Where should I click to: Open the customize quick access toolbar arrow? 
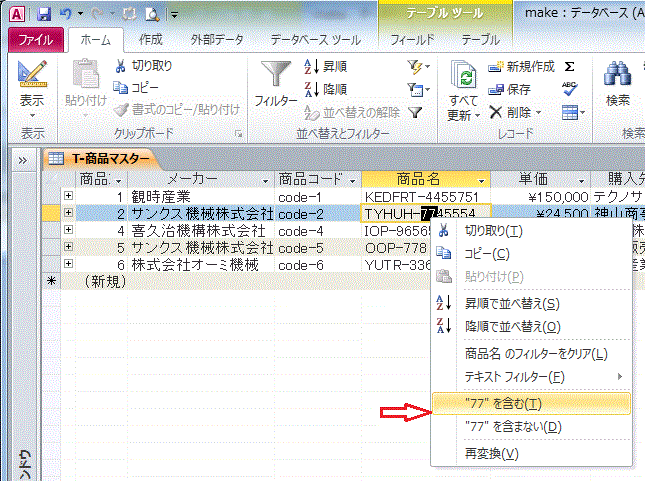pos(174,15)
